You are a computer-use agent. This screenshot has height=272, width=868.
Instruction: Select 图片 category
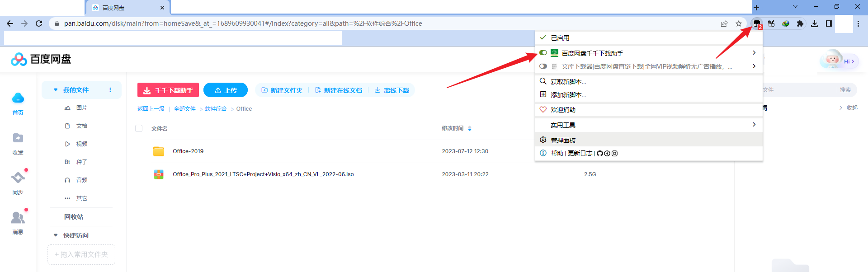(x=81, y=108)
